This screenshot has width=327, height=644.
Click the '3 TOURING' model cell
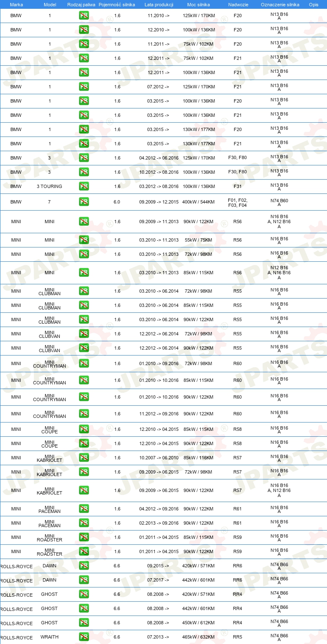tap(49, 186)
